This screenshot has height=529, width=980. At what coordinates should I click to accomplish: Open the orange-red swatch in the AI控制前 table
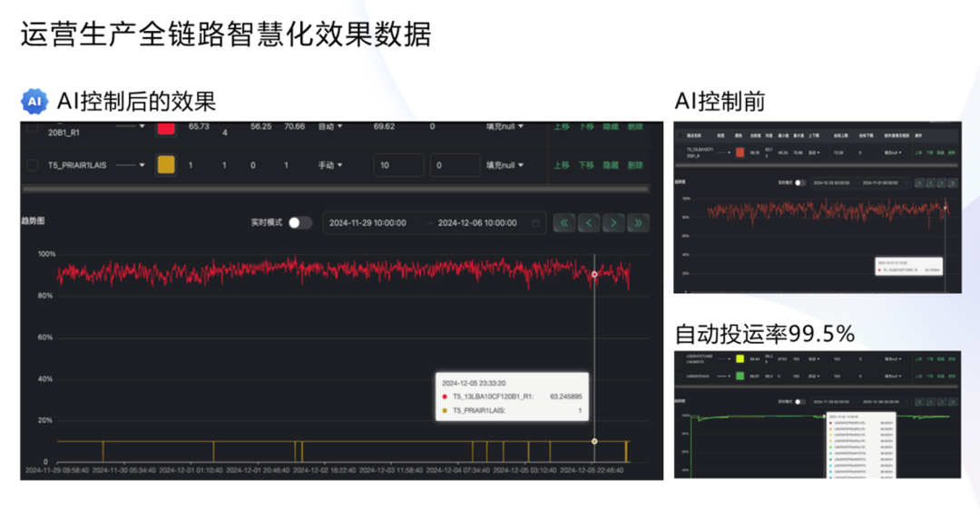740,152
